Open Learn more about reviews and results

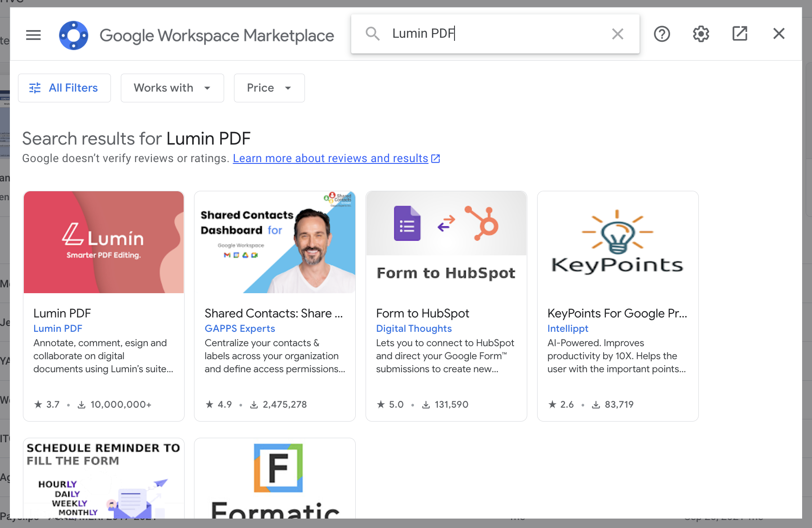[330, 158]
